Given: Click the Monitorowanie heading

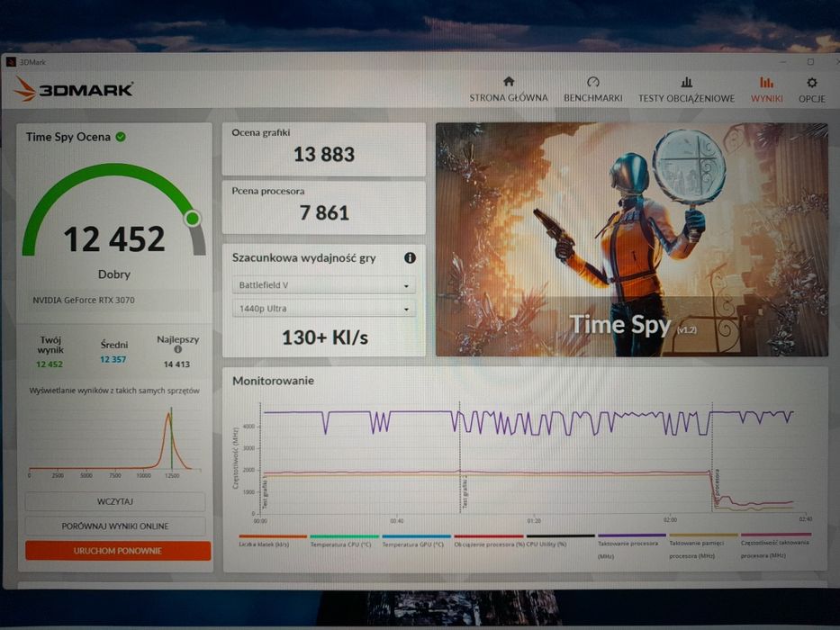Looking at the screenshot, I should coord(273,381).
